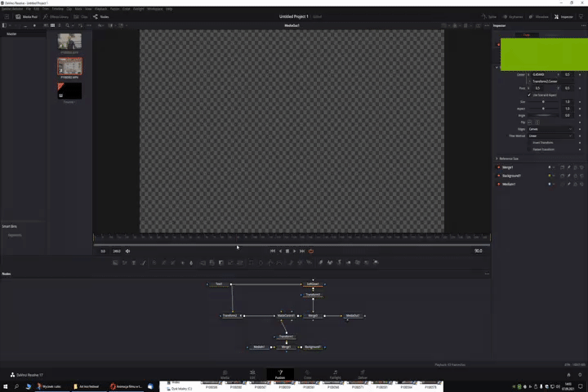Image resolution: width=588 pixels, height=392 pixels.
Task: Select Background1 in the Inspector list
Action: 511,176
